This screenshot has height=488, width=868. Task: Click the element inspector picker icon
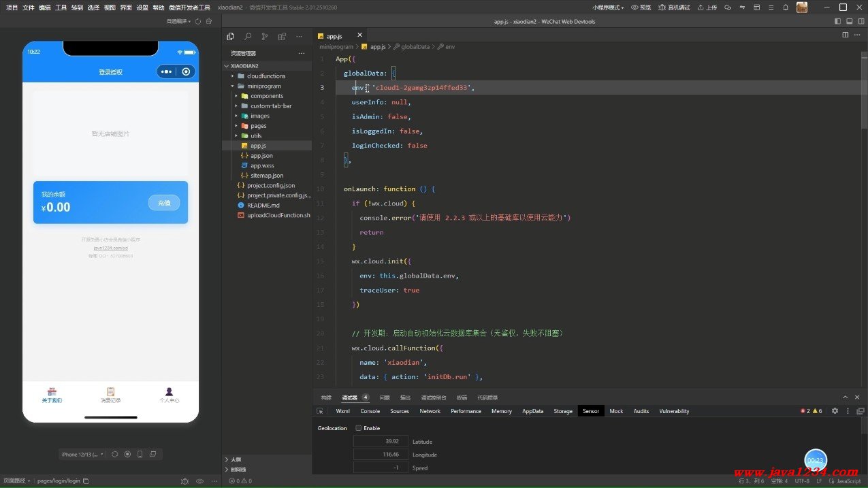[320, 411]
